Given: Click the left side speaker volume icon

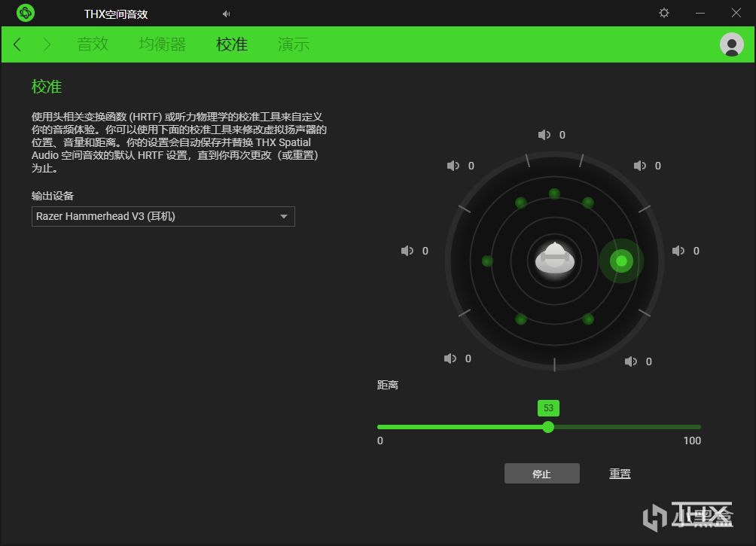Looking at the screenshot, I should (x=407, y=251).
